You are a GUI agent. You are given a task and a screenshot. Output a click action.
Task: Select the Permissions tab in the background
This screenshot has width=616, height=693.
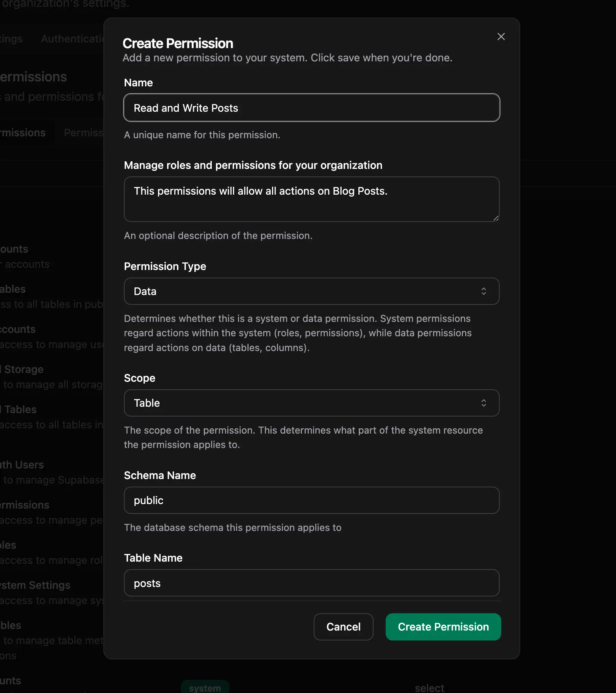pos(83,133)
